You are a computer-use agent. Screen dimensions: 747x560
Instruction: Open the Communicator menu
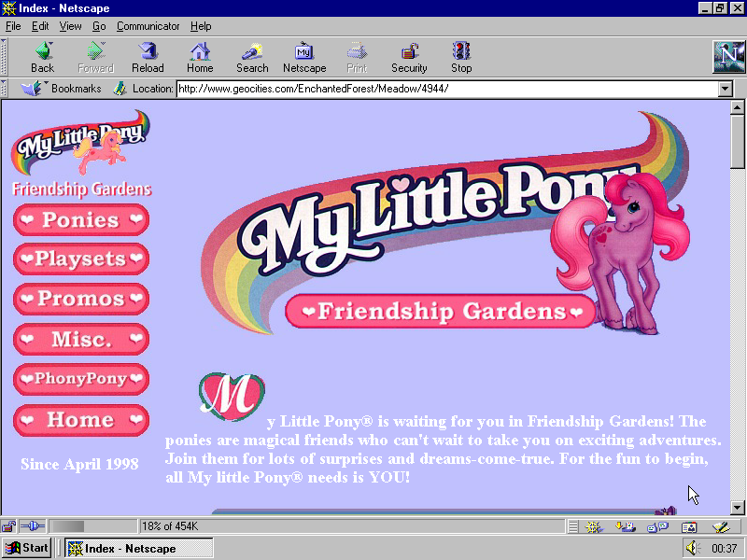[148, 26]
